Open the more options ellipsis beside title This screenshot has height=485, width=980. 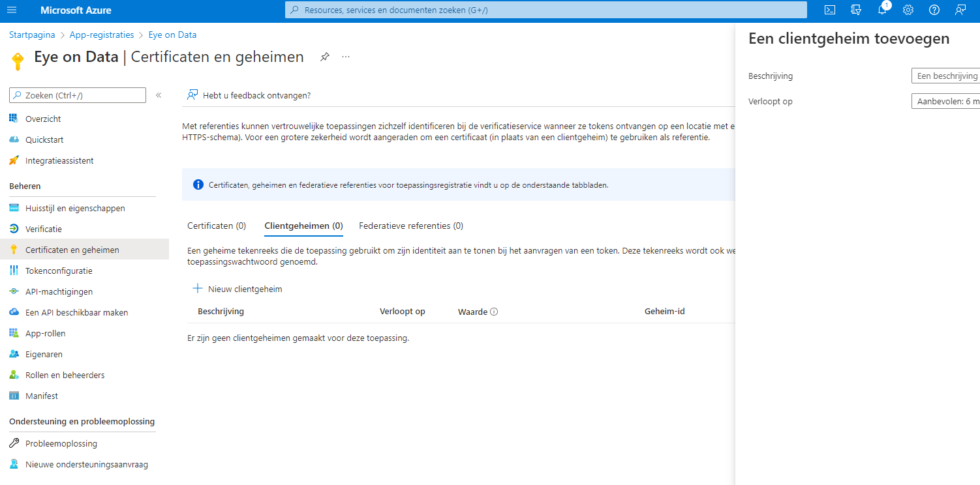pos(346,57)
